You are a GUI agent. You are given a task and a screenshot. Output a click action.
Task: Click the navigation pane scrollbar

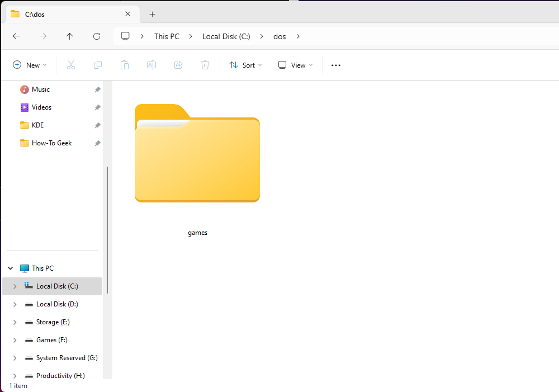pyautogui.click(x=107, y=230)
